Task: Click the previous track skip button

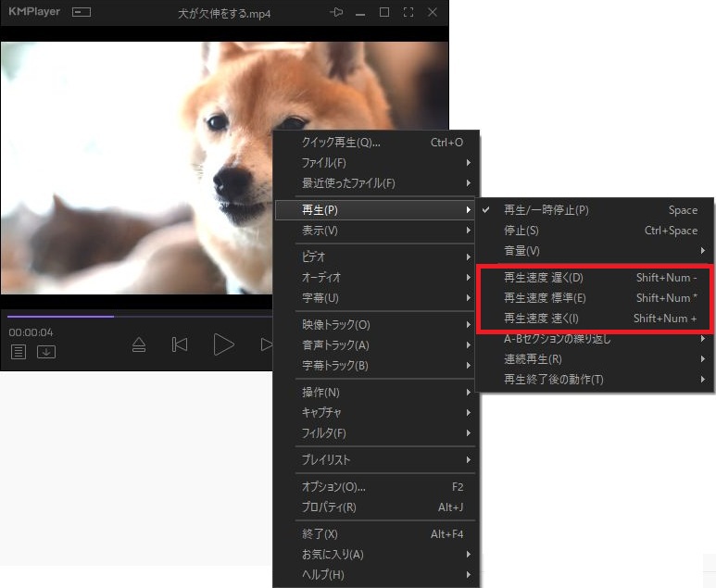Action: pyautogui.click(x=180, y=344)
